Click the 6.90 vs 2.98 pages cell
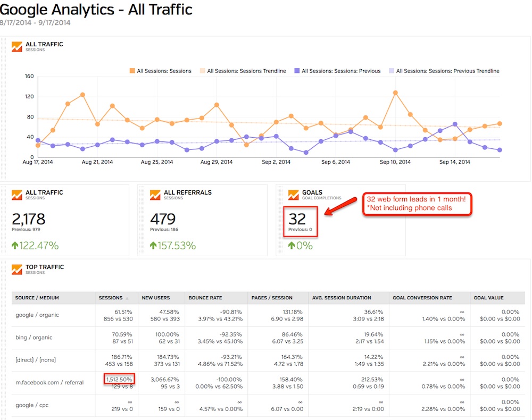Image resolution: width=532 pixels, height=420 pixels. (x=287, y=318)
